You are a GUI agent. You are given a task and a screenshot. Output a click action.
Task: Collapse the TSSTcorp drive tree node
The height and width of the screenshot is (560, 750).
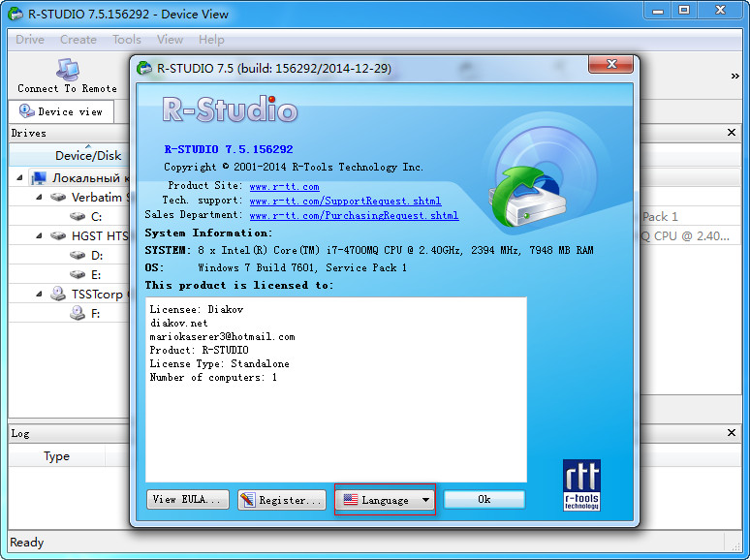point(39,294)
